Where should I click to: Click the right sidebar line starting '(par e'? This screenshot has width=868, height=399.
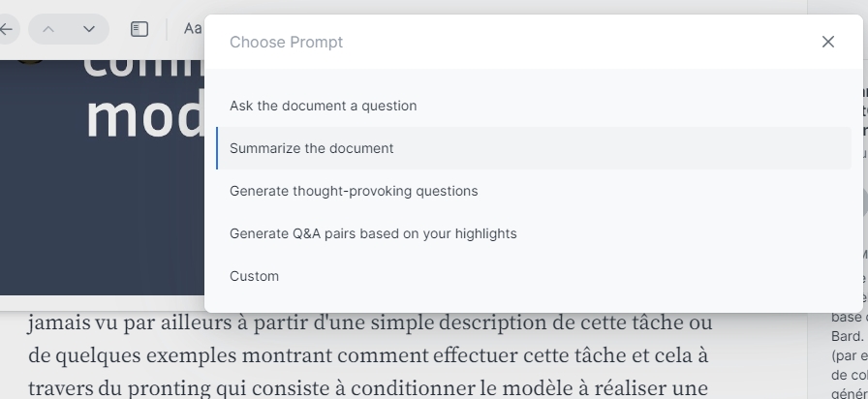(x=850, y=355)
